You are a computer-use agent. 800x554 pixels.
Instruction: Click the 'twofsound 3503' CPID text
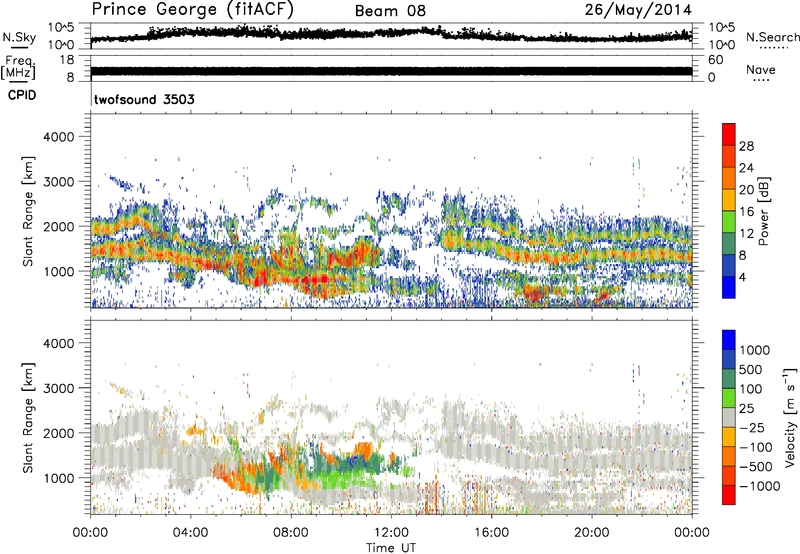tap(144, 99)
